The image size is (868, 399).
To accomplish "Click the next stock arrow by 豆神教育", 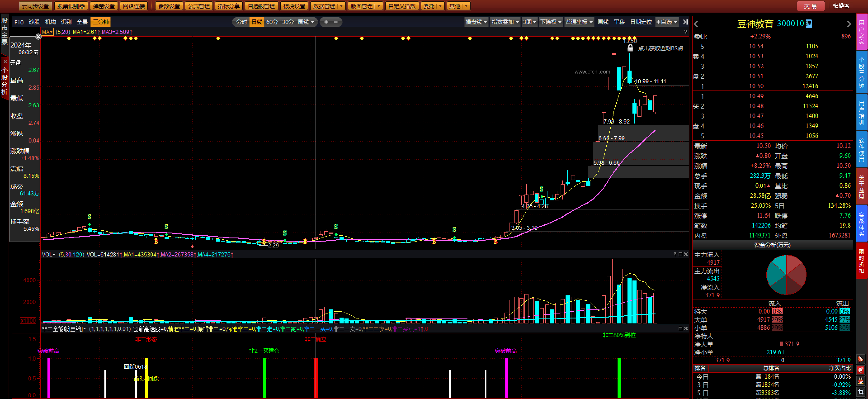I will (x=849, y=24).
